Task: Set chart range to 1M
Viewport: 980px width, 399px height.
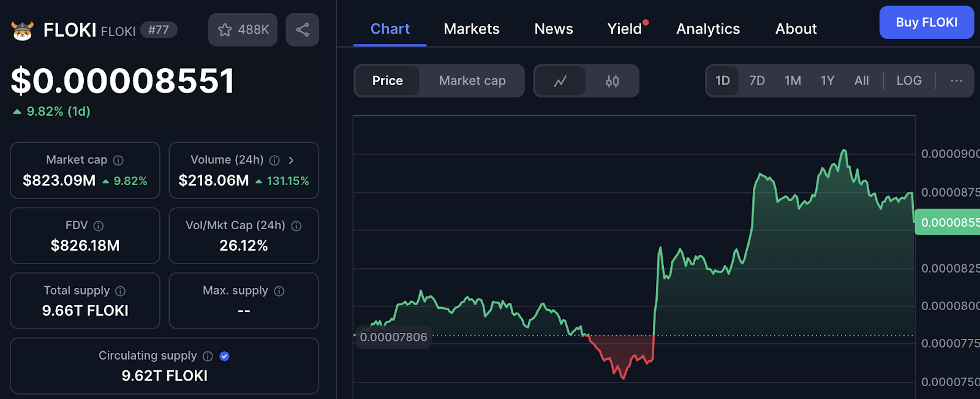Action: coord(793,81)
